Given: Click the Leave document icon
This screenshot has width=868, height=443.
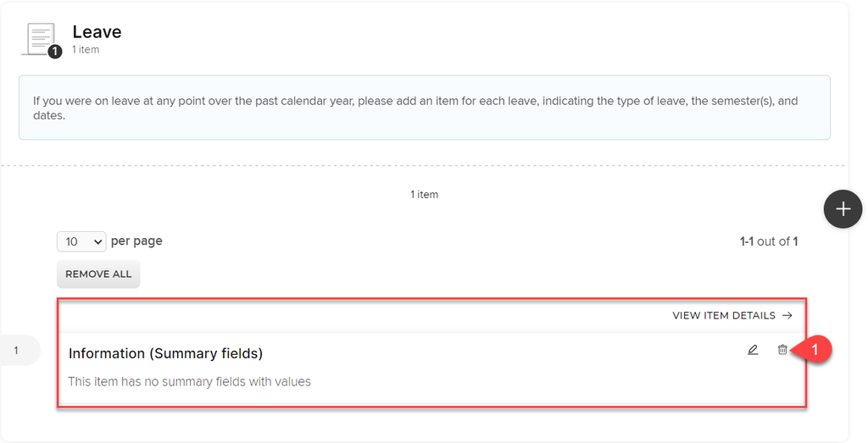Looking at the screenshot, I should click(x=42, y=40).
